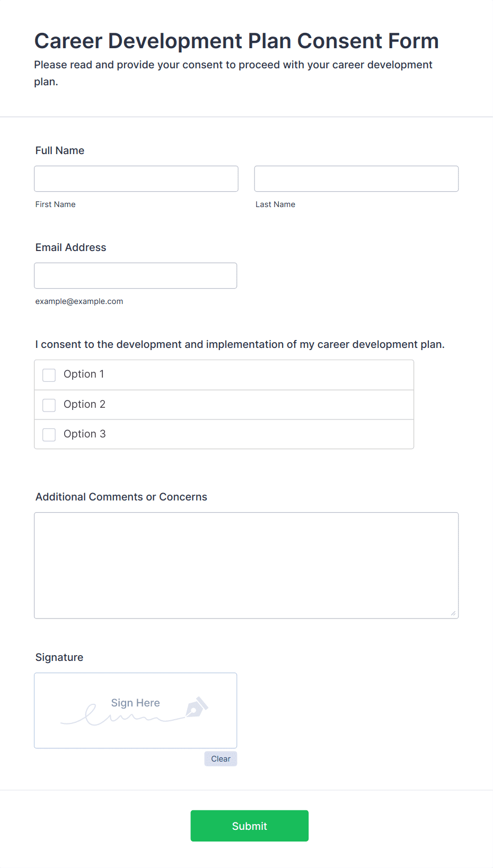Click the Full Name field label
Screen dimensions: 493x868
pyautogui.click(x=60, y=150)
